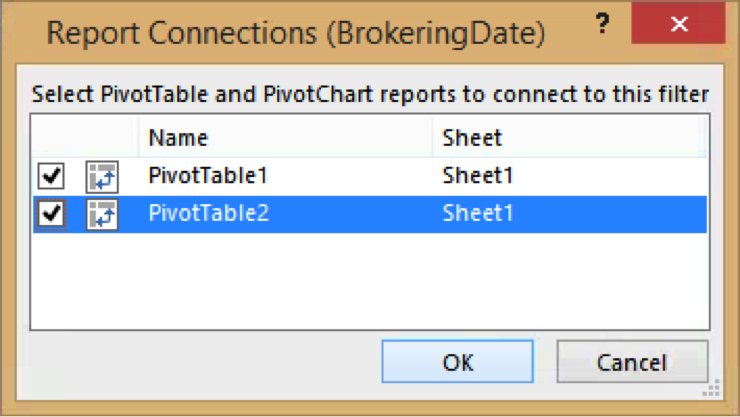
Task: Click the PivotTable1 report icon
Action: [102, 177]
